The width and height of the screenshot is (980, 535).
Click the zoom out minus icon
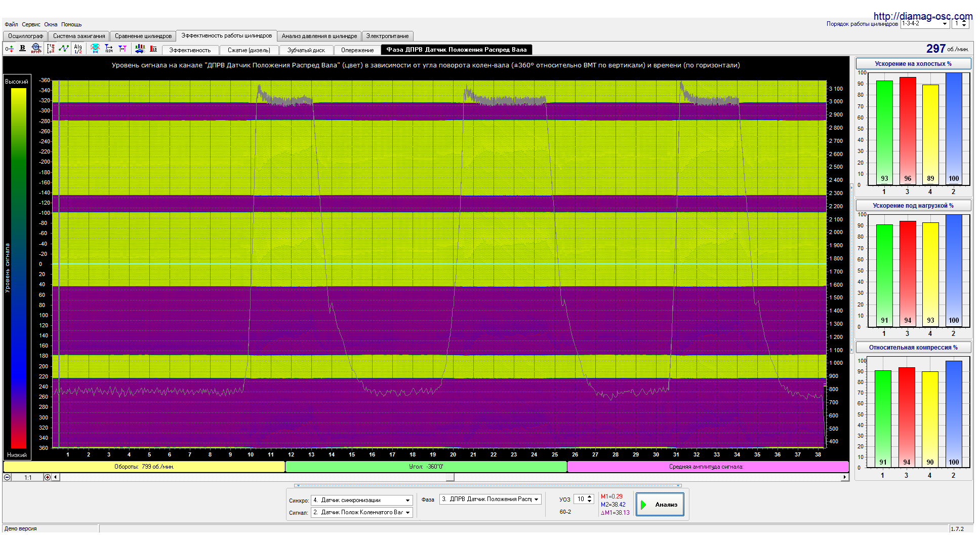(x=7, y=477)
